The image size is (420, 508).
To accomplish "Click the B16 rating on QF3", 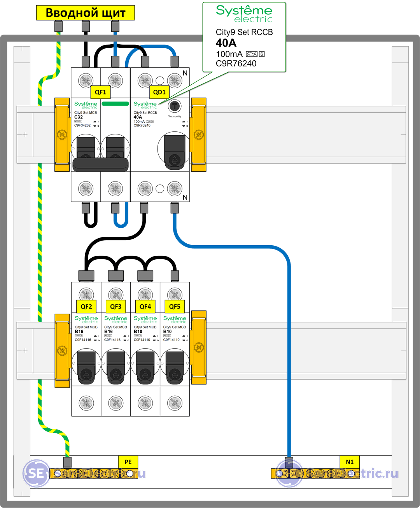I will (108, 332).
